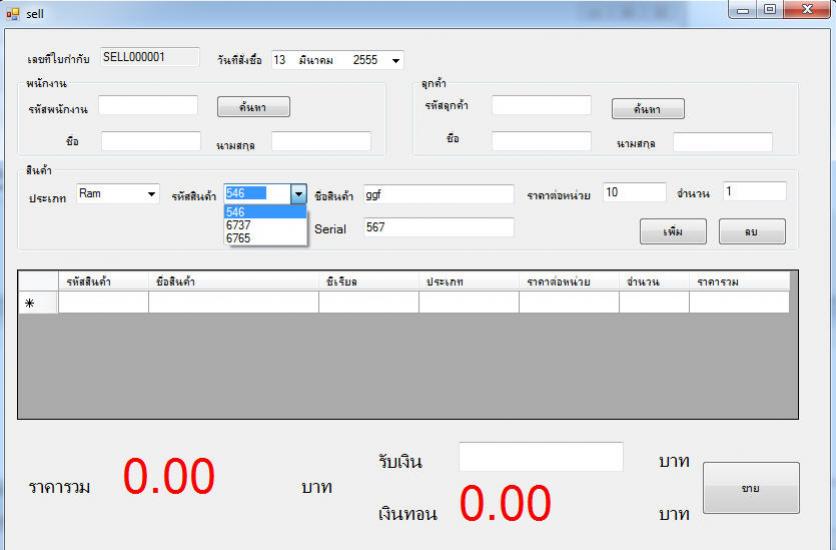Click the ราคาต่อหน่วย grid column header
The width and height of the screenshot is (836, 550).
pos(569,281)
